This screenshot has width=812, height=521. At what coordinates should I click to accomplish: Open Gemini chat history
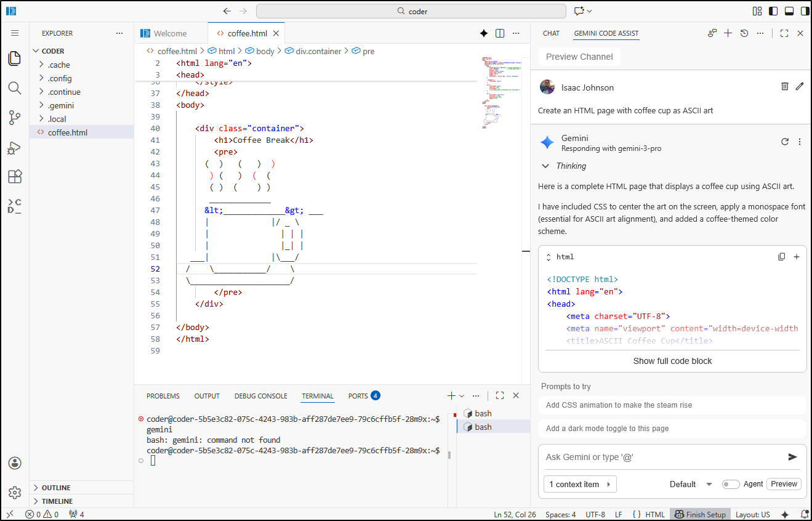click(744, 33)
